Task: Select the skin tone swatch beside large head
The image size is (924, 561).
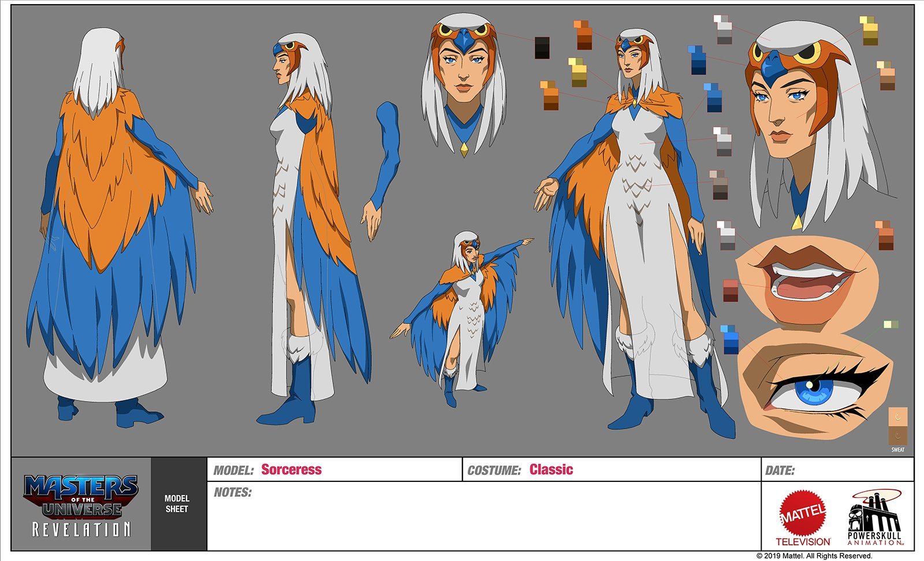Action: point(886,76)
